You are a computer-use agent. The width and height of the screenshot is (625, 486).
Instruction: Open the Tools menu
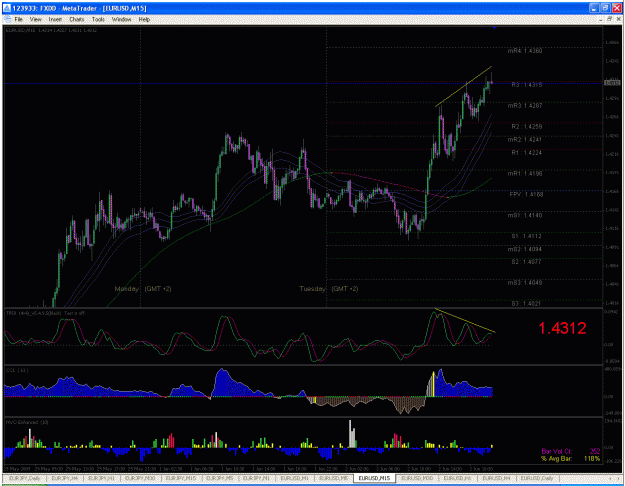coord(98,19)
